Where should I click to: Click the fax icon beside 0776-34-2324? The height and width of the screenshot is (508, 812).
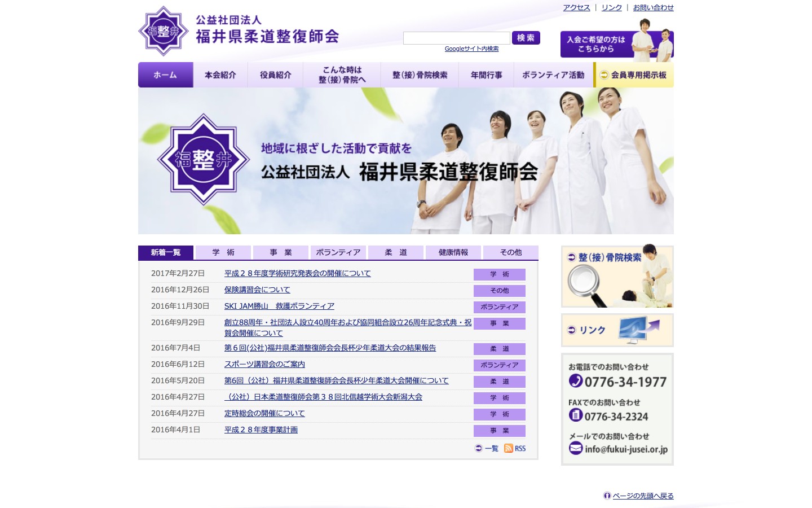[576, 415]
